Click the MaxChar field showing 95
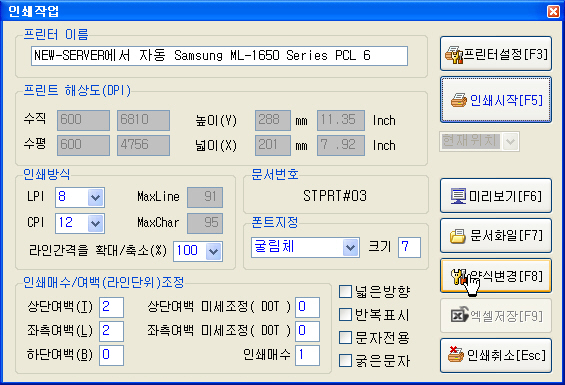565x385 pixels. point(205,223)
